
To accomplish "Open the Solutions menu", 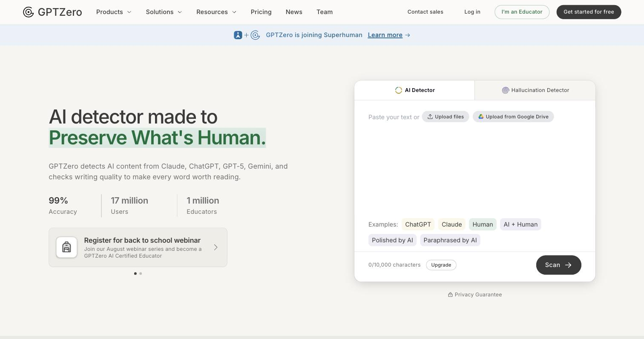I will point(164,12).
